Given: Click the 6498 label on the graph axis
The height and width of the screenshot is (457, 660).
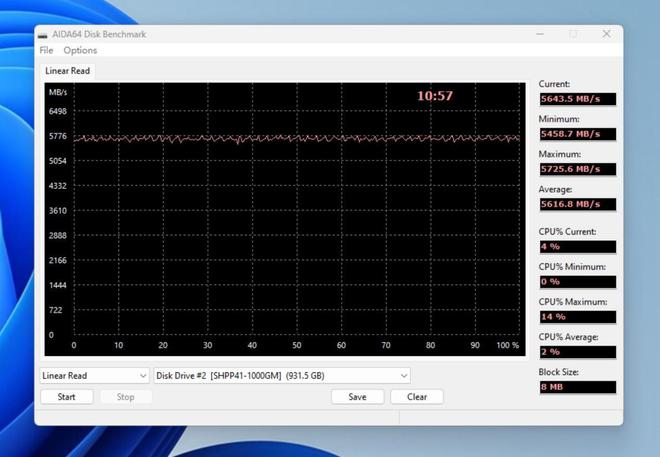Looking at the screenshot, I should (58, 112).
